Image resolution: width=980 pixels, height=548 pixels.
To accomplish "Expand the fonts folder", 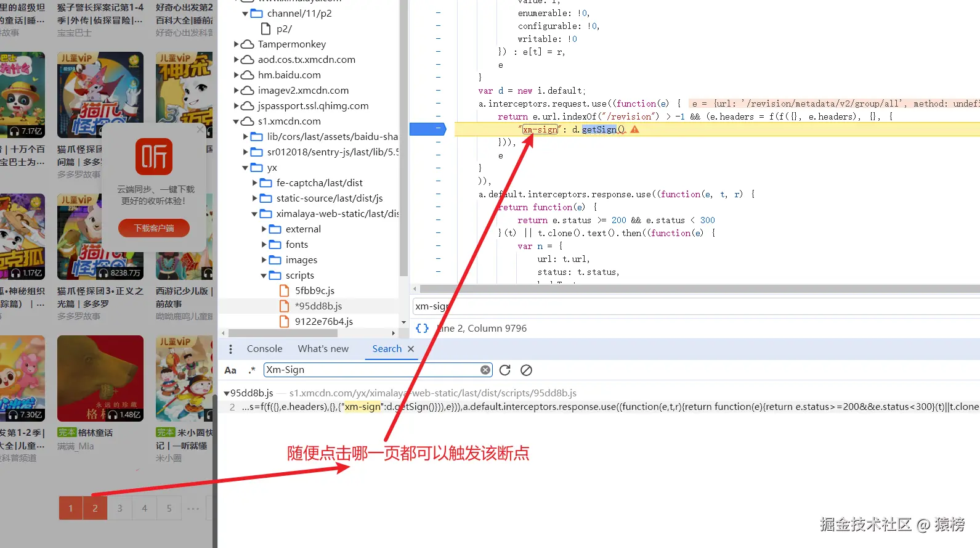I will coord(264,244).
